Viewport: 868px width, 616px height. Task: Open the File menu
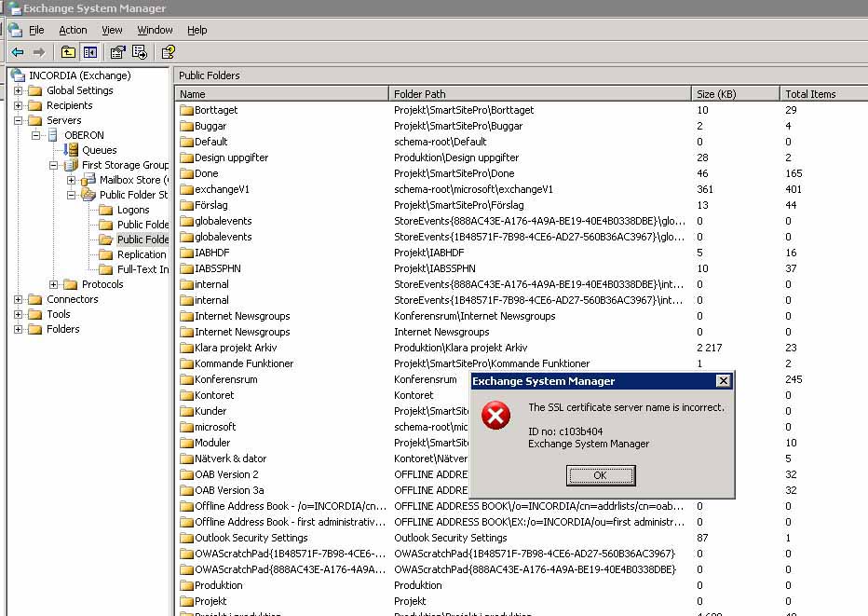coord(36,30)
